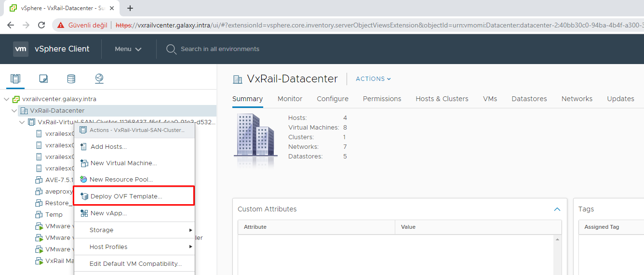Screen dimensions: 644x275
Task: Switch to the VMs and Templates view icon
Action: (x=43, y=79)
